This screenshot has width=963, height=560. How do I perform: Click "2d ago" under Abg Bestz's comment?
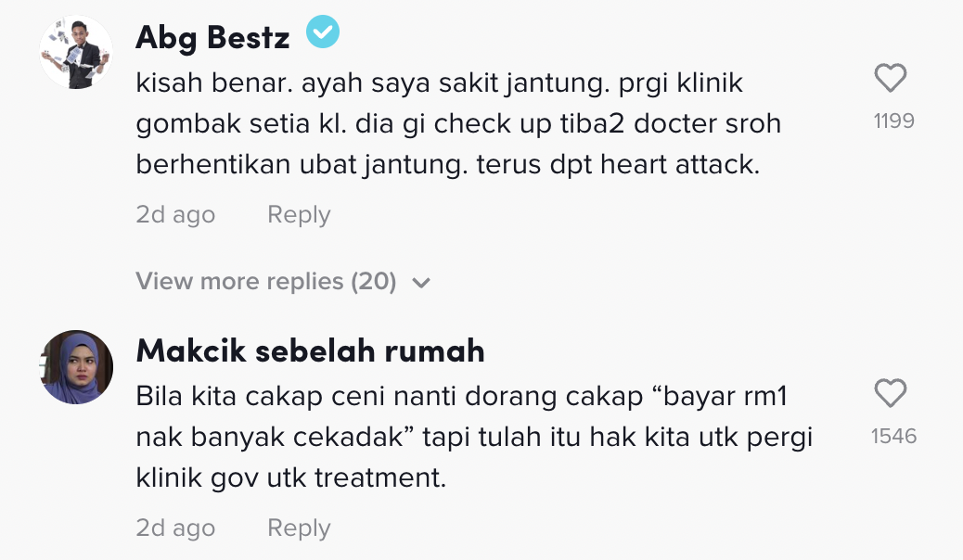click(x=175, y=214)
